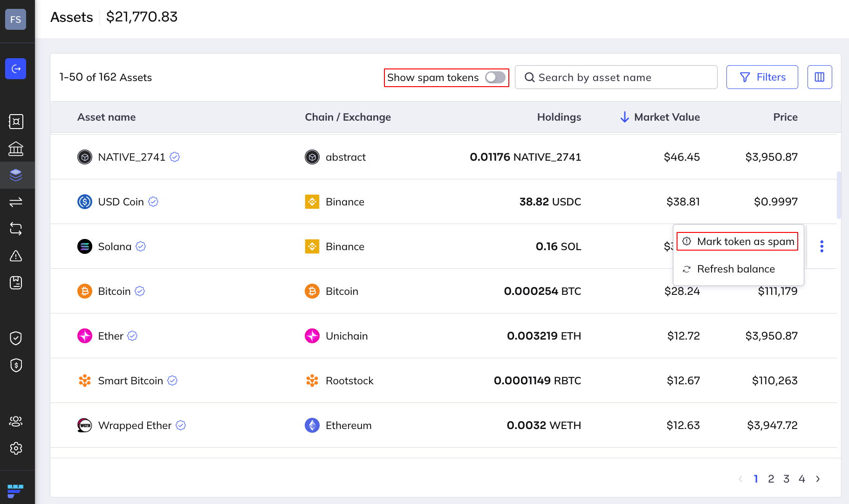849x504 pixels.
Task: Open the Filters button
Action: pos(762,77)
